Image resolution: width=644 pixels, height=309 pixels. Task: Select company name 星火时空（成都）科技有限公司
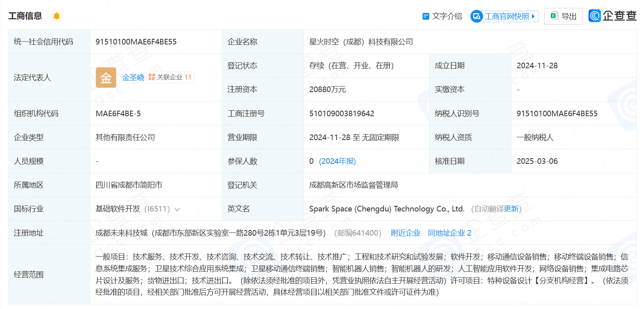pos(361,42)
